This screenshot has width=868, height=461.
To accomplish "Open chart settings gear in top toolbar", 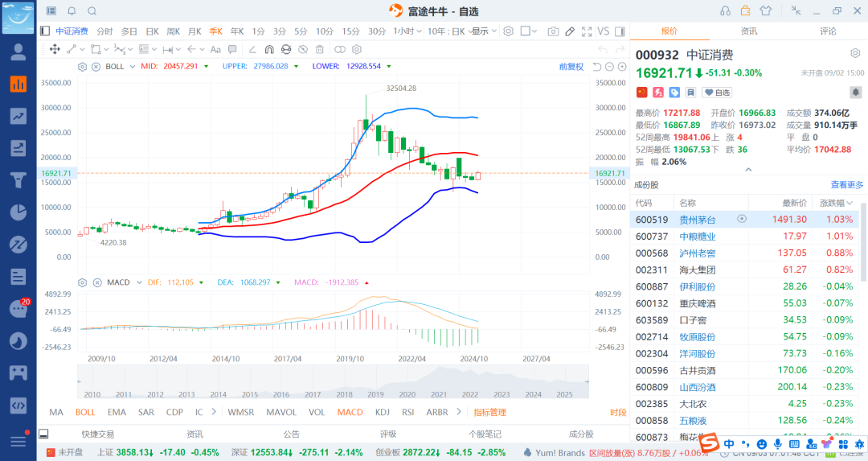I will point(508,31).
